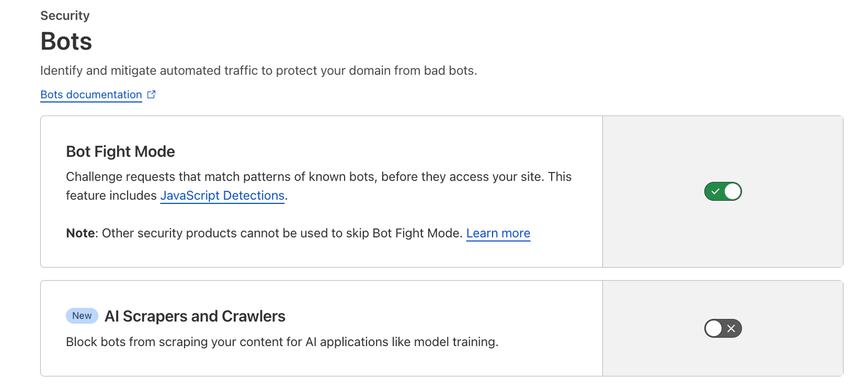Select the Bots page heading

tap(66, 41)
